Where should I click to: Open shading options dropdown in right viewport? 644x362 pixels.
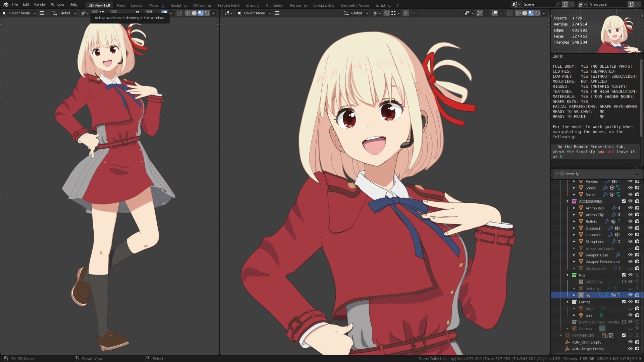[x=544, y=13]
